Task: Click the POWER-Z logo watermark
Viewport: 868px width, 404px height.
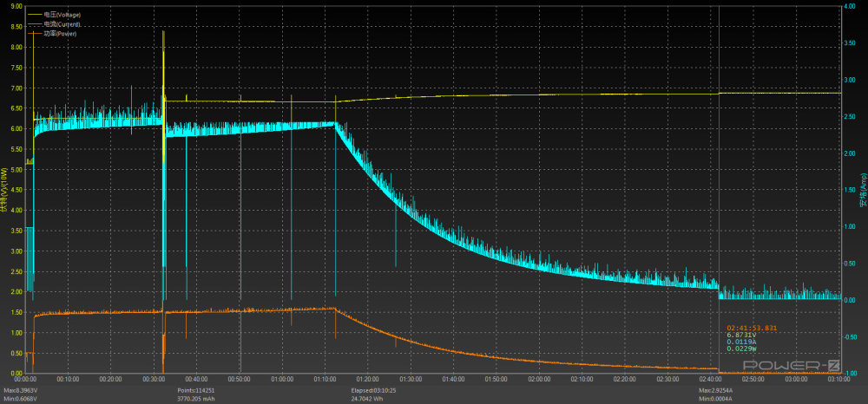Action: (793, 365)
